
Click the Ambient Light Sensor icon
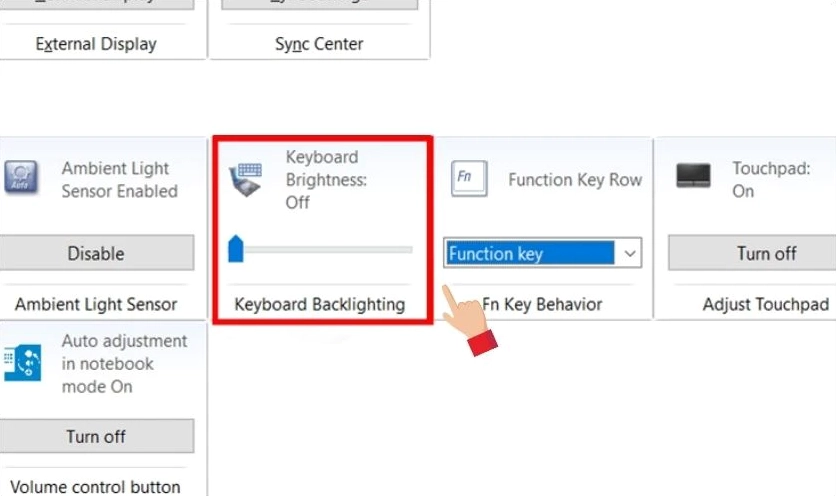coord(21,179)
